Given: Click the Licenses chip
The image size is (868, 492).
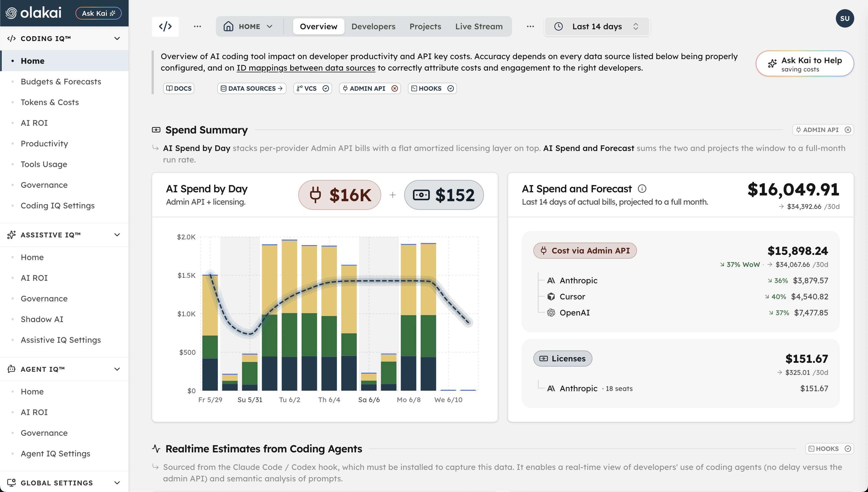Looking at the screenshot, I should pyautogui.click(x=563, y=359).
